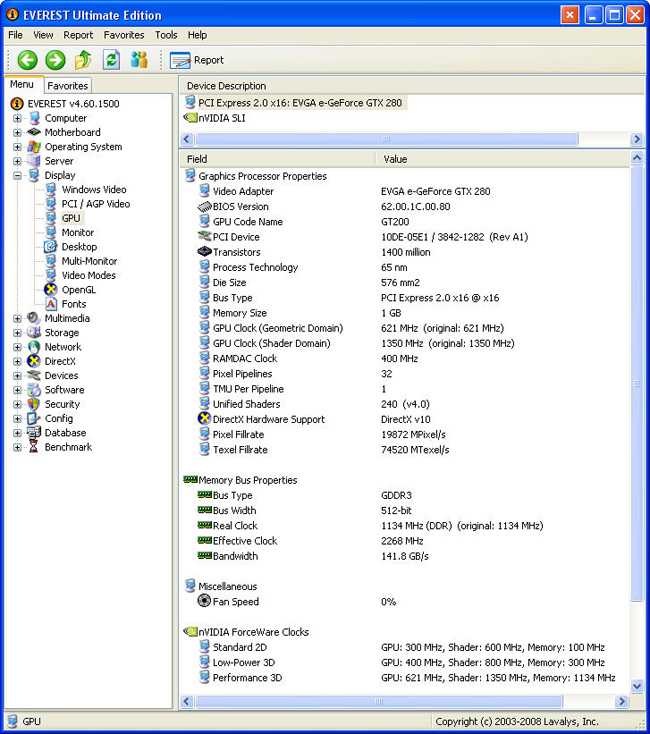Click the BIOS Version chip icon
Image resolution: width=650 pixels, height=734 pixels.
tap(204, 206)
